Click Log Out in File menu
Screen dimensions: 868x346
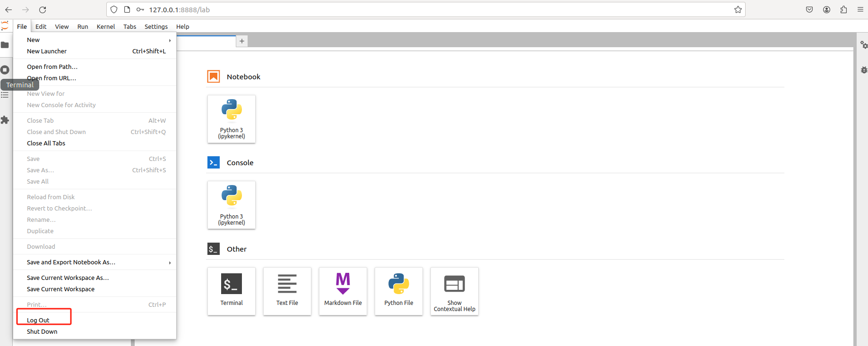click(x=95, y=321)
